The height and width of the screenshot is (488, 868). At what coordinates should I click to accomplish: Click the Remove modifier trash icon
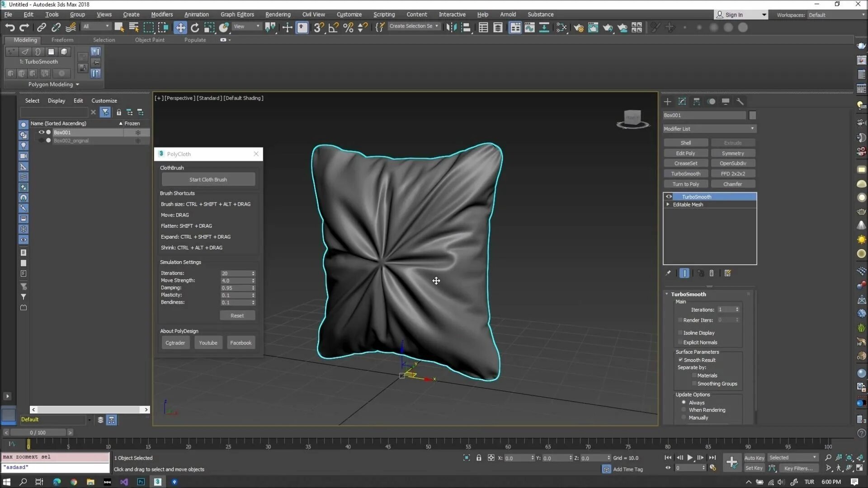pyautogui.click(x=712, y=273)
